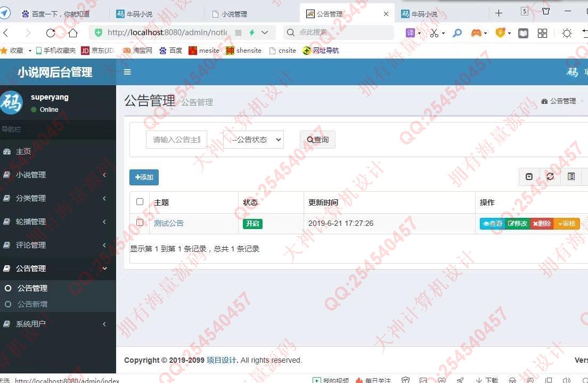Expand 系统用户 sidebar menu

(58, 324)
